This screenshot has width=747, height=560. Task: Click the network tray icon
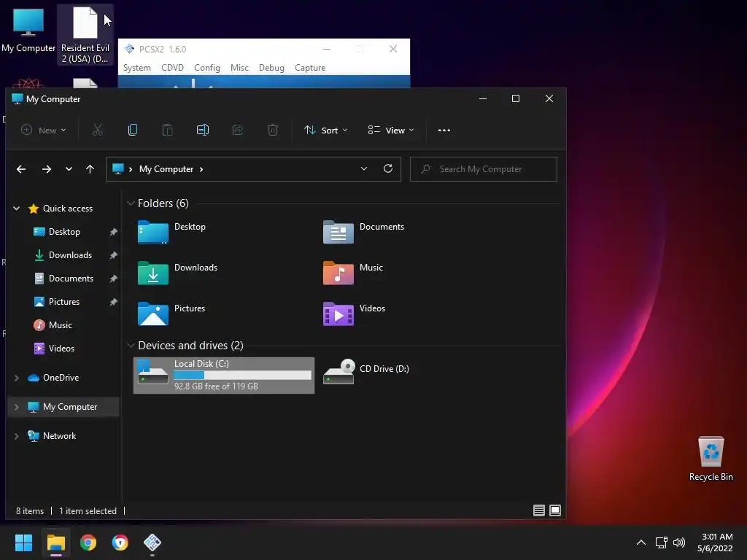pos(661,542)
